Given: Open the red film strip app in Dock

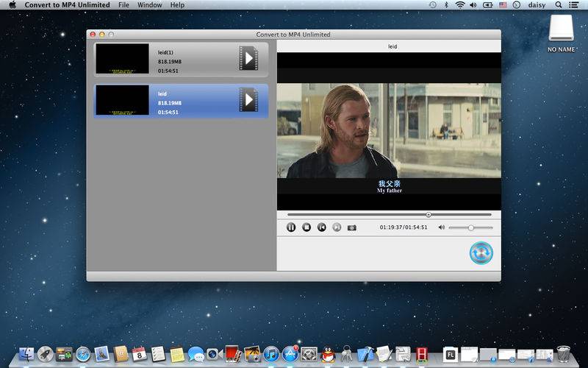Looking at the screenshot, I should click(422, 354).
